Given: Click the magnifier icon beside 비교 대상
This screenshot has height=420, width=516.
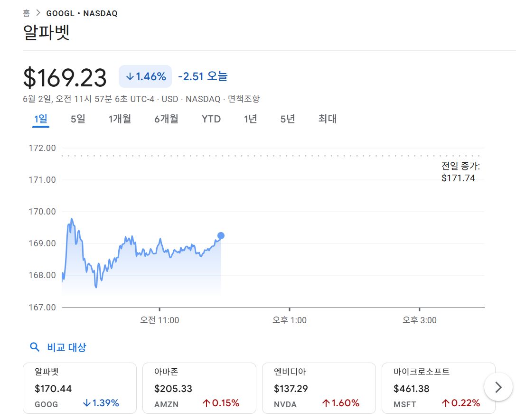Looking at the screenshot, I should pos(35,347).
